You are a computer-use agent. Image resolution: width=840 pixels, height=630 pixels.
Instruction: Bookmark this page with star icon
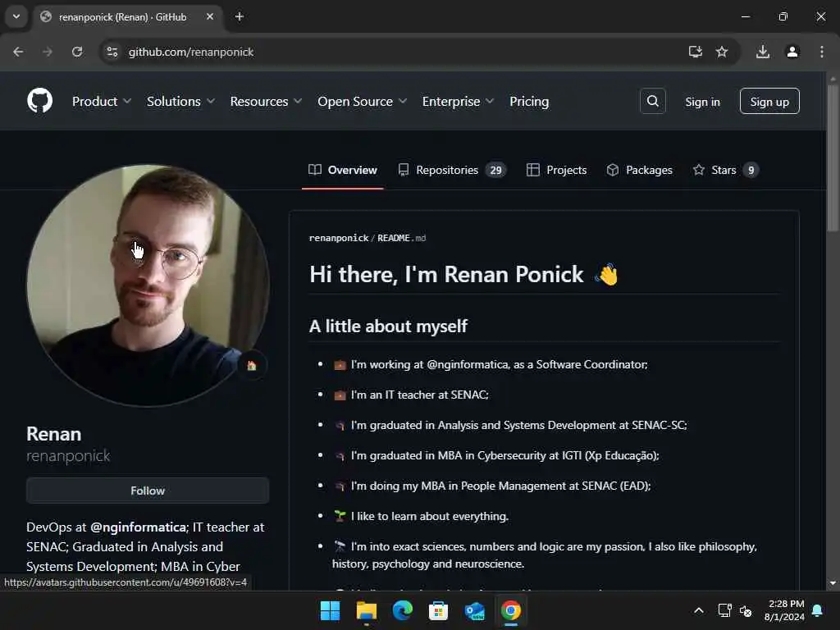[722, 52]
